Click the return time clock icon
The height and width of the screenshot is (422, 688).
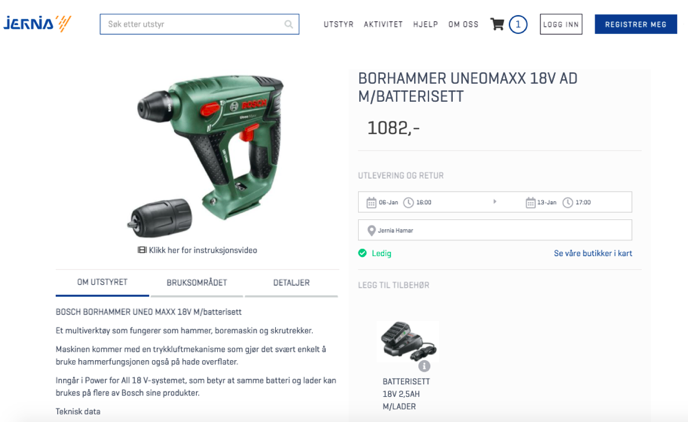pos(567,202)
